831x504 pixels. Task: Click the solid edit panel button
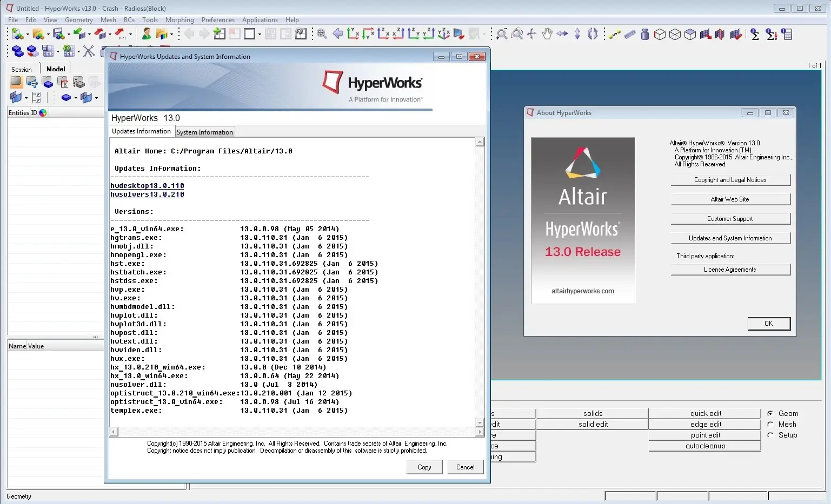[x=593, y=424]
